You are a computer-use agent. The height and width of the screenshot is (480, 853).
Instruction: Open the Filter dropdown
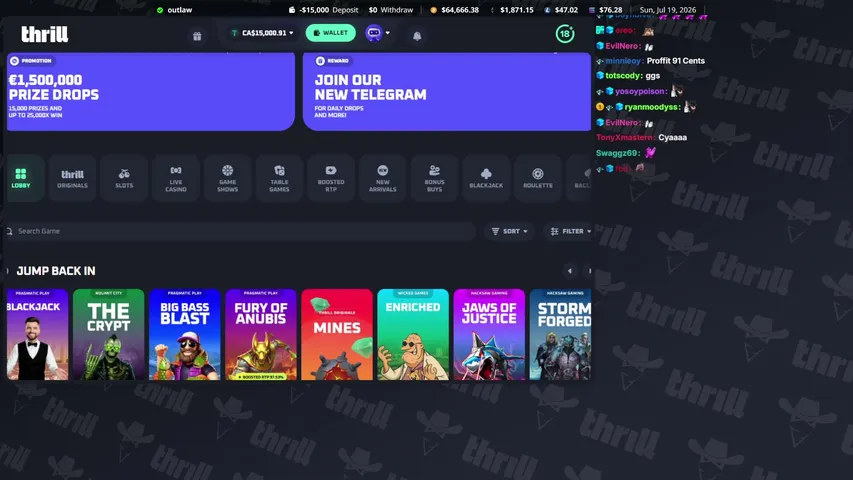pyautogui.click(x=569, y=231)
